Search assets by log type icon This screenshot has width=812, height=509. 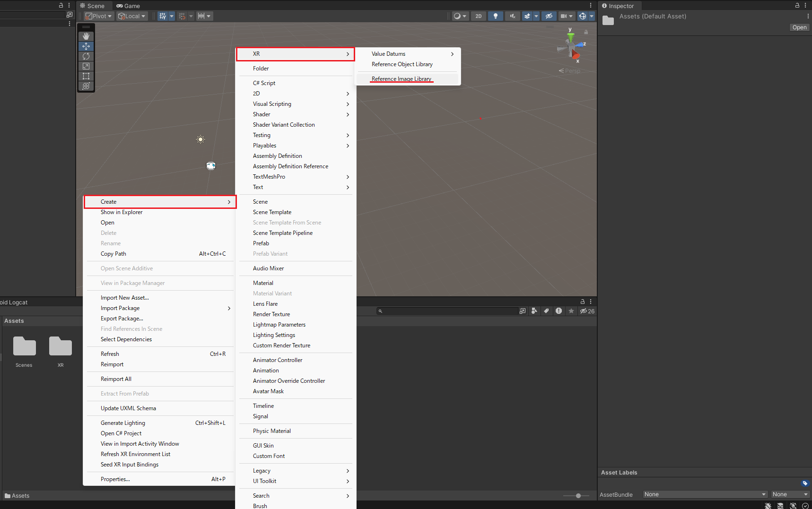click(559, 311)
